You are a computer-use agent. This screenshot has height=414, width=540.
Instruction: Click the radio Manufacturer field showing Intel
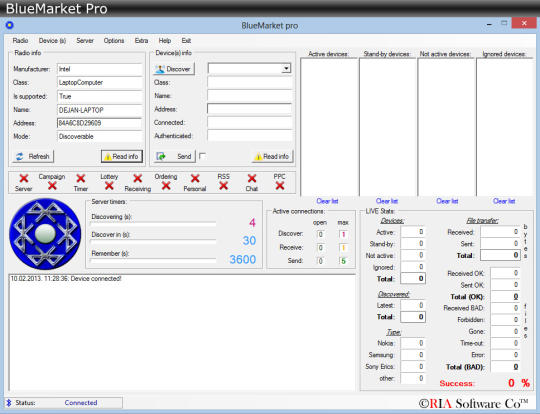[x=100, y=69]
